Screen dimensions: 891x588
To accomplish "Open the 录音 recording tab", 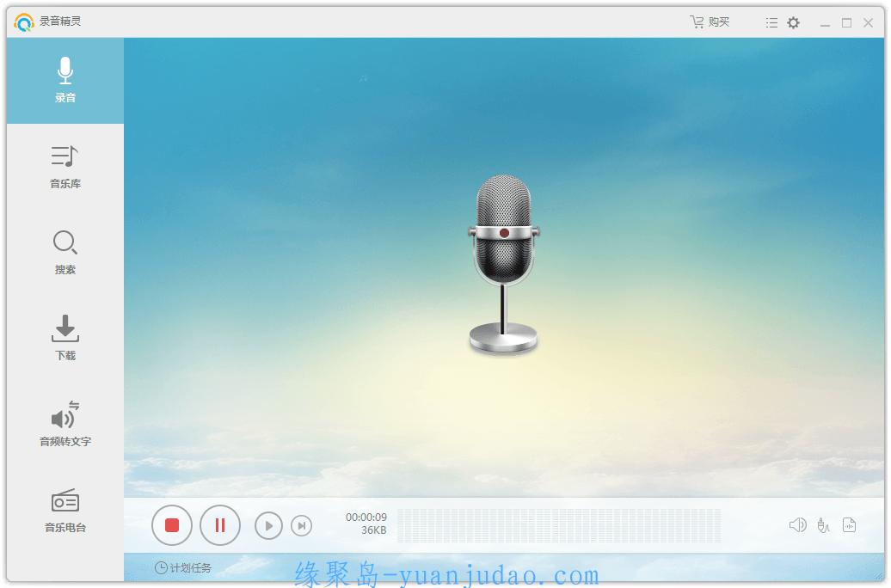I will click(x=65, y=81).
